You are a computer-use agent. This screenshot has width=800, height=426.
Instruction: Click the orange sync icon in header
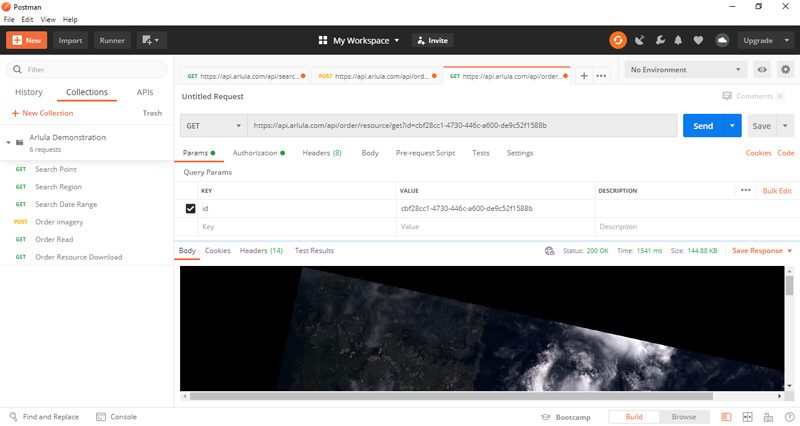[x=618, y=40]
